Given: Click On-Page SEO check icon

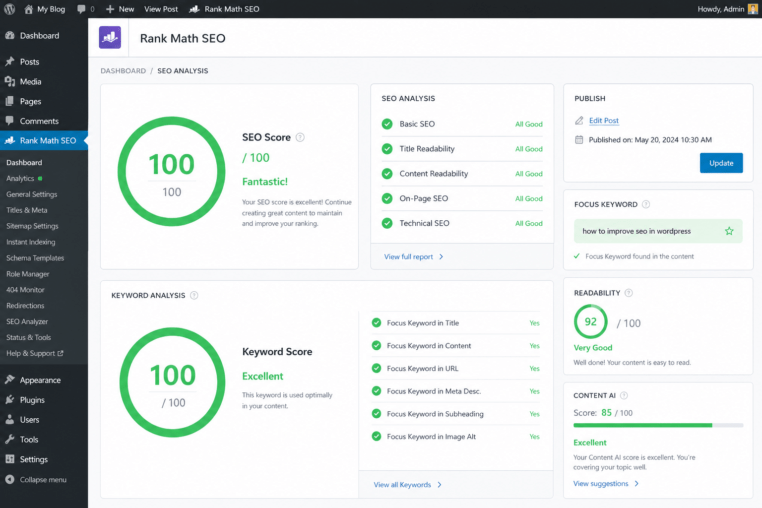Looking at the screenshot, I should (387, 198).
